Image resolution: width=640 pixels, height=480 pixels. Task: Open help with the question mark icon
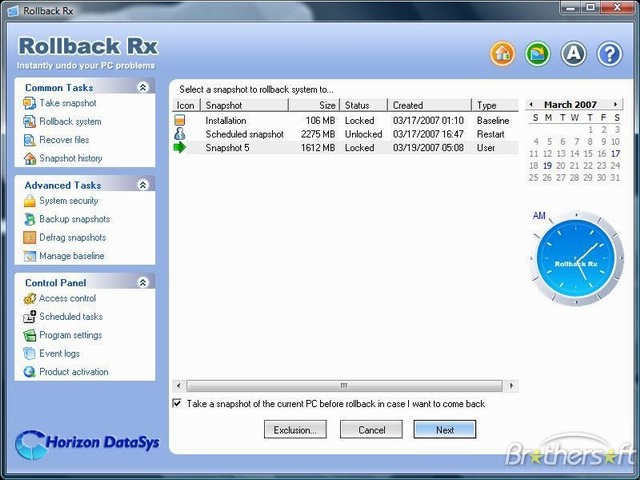point(609,53)
